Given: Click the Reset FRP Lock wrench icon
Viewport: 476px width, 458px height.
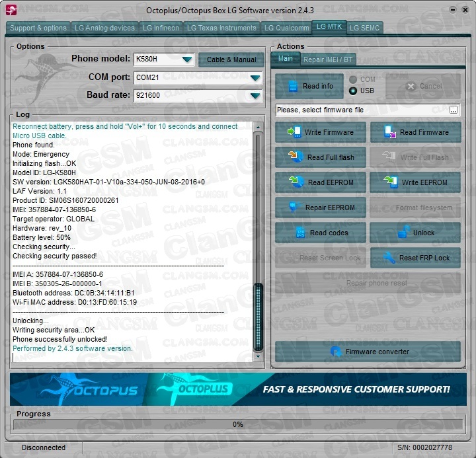Looking at the screenshot, I should pos(389,258).
